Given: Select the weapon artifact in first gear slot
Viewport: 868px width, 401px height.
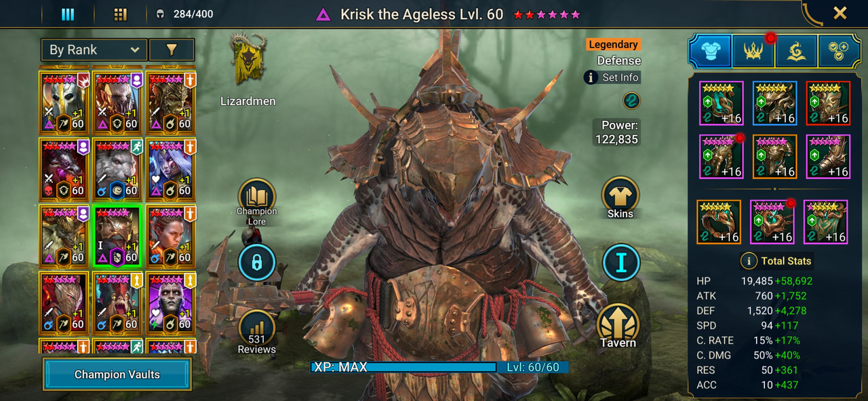Looking at the screenshot, I should [x=722, y=103].
